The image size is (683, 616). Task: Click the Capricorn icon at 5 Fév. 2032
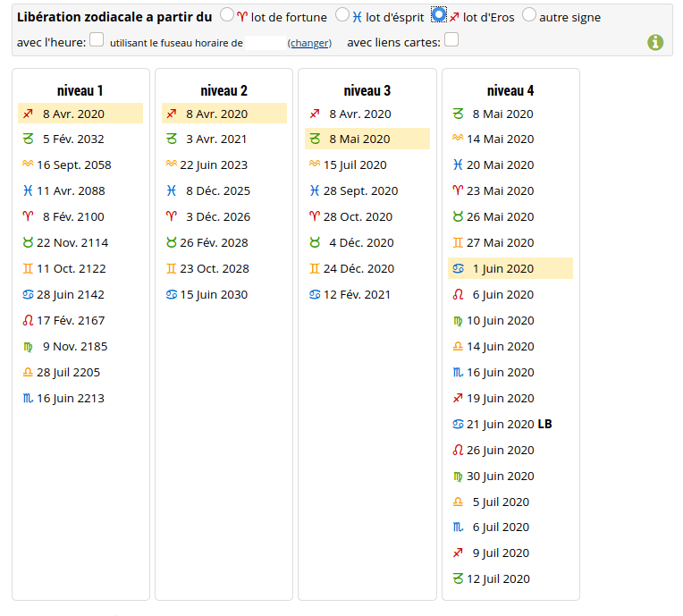click(x=28, y=139)
